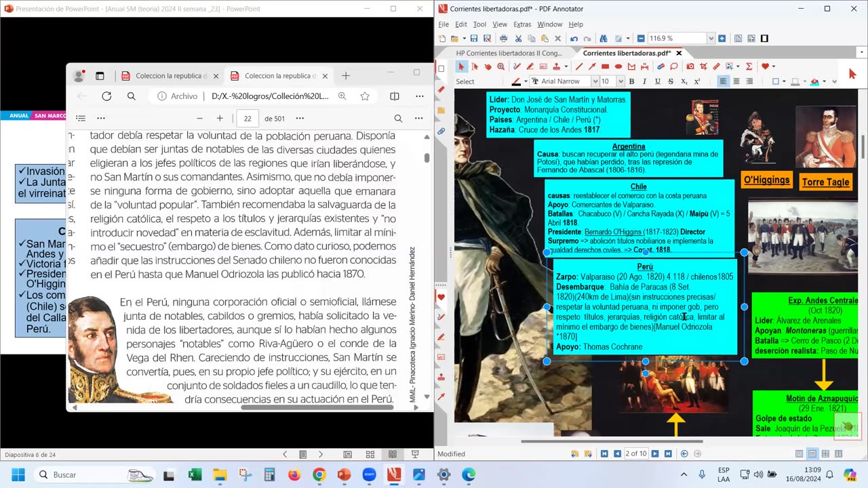Click next slide arrow in PowerPoint status bar
The width and height of the screenshot is (868, 488).
(321, 454)
